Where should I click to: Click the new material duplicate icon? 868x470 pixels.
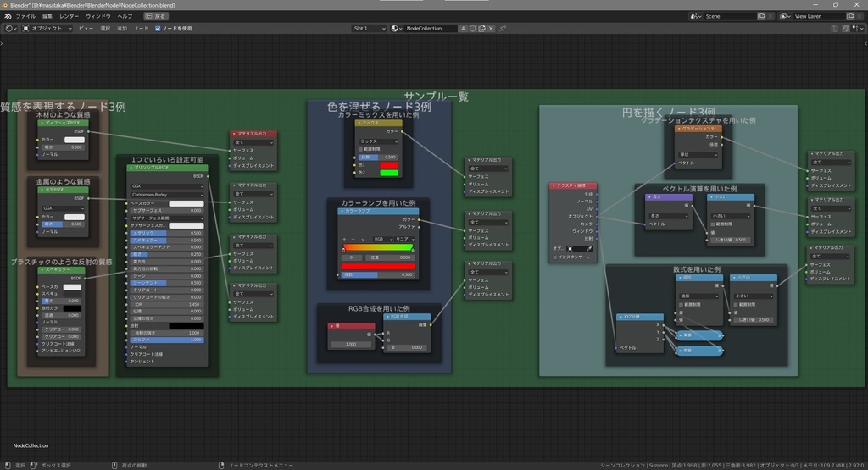point(482,28)
